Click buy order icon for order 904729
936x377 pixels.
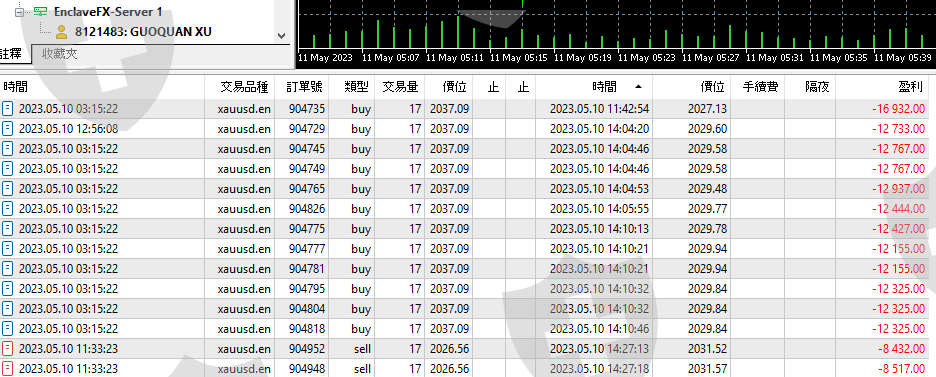[x=7, y=129]
